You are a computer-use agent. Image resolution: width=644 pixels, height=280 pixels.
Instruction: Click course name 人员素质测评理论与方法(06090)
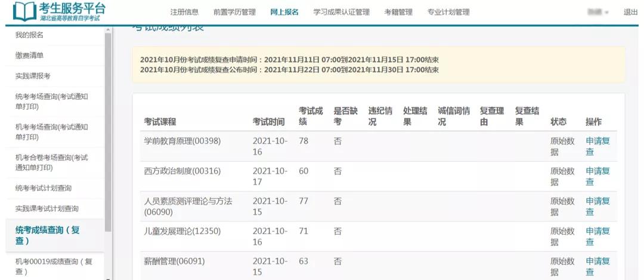(188, 207)
